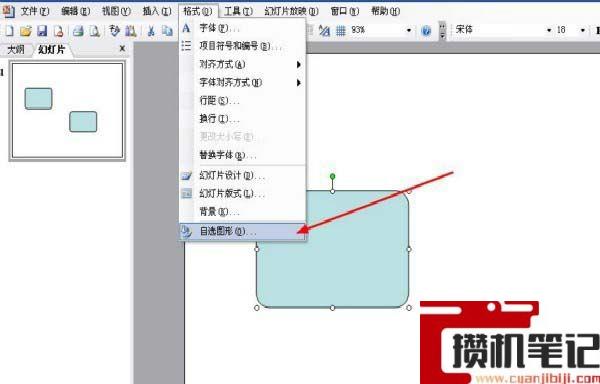Image resolution: width=600 pixels, height=384 pixels.
Task: Expand the 字体对齐方式 submenu
Action: 243,82
